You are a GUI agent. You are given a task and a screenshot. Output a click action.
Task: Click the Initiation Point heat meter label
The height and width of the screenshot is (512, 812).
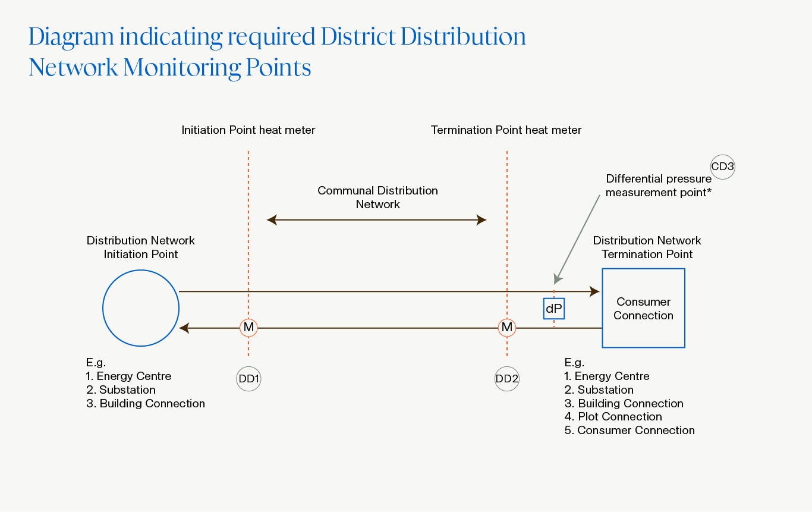[248, 130]
